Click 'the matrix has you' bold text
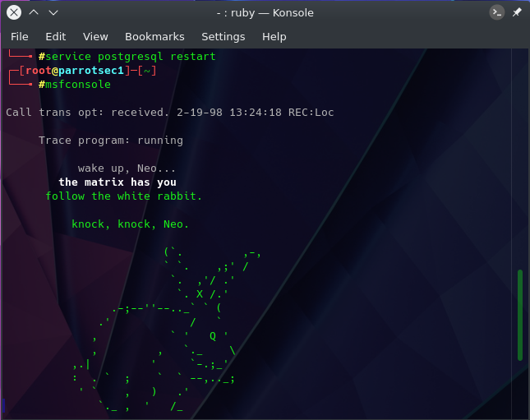The height and width of the screenshot is (420, 530). (x=118, y=182)
